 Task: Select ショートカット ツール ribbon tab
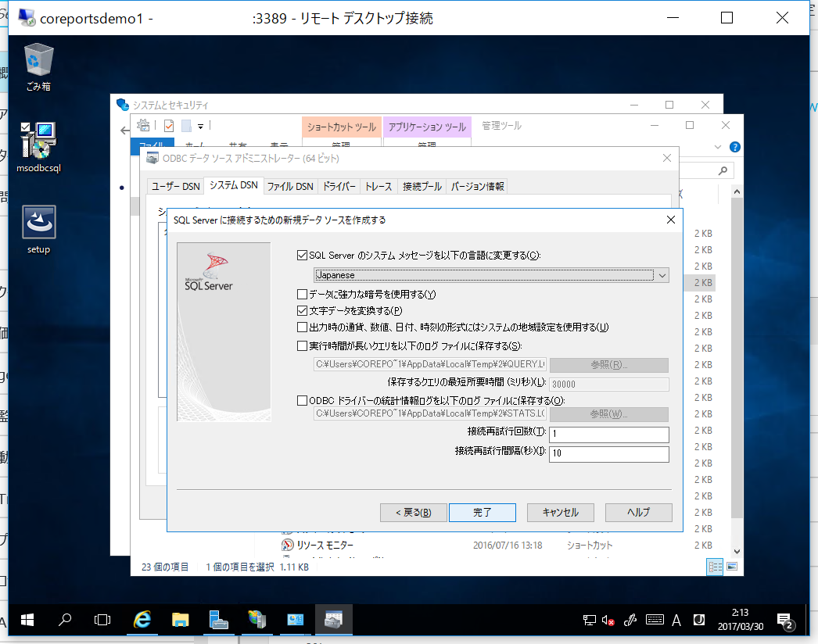(x=342, y=127)
